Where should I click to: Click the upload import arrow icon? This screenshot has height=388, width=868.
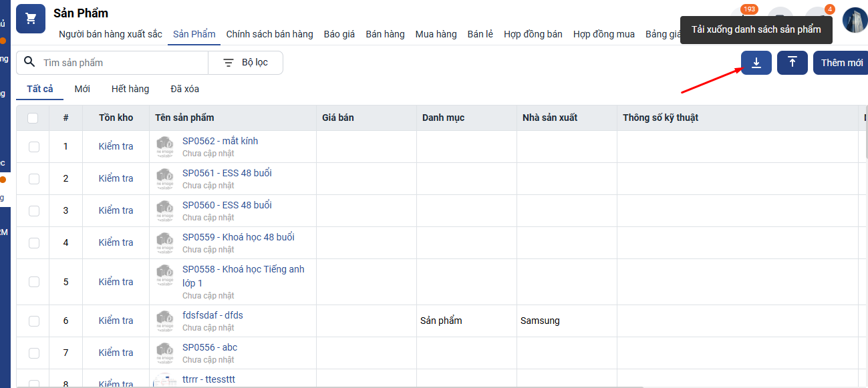(x=792, y=63)
